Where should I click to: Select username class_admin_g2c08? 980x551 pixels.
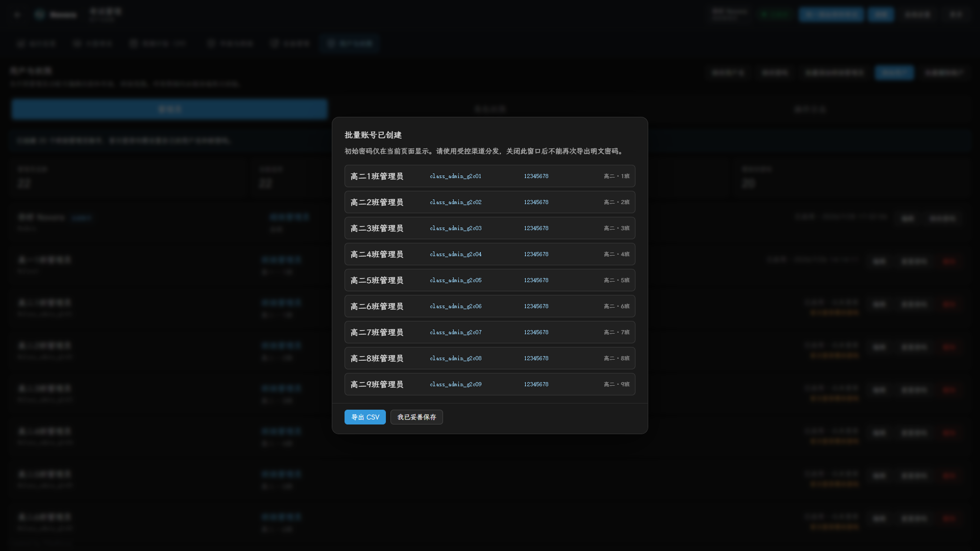[455, 358]
